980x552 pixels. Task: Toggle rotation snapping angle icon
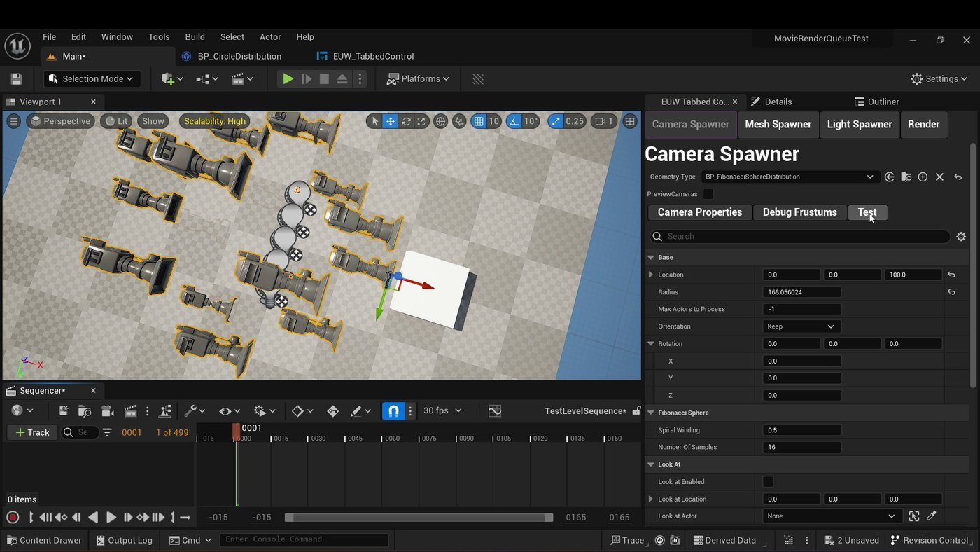[x=514, y=121]
